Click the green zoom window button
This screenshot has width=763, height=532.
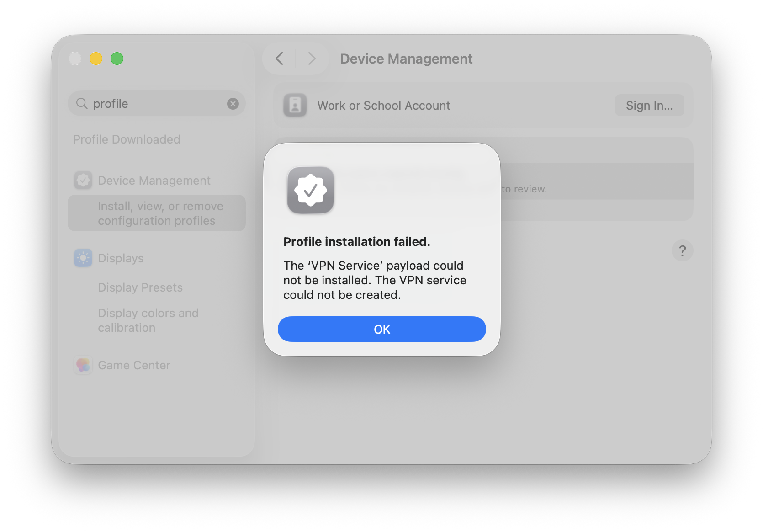click(x=117, y=59)
